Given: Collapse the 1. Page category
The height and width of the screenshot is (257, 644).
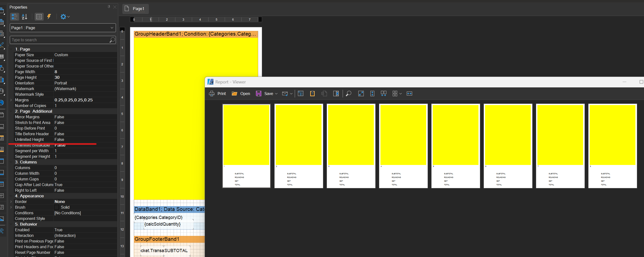Looking at the screenshot, I should (x=11, y=49).
